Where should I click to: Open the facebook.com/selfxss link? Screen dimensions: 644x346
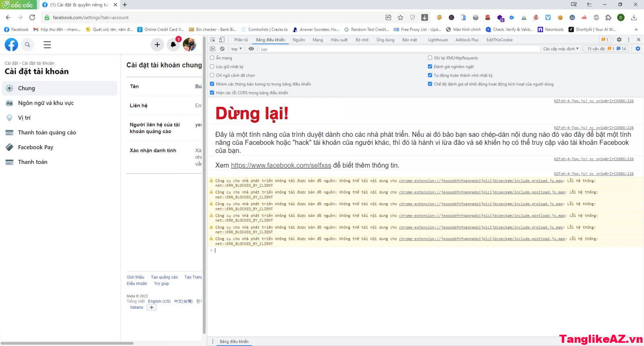click(x=281, y=165)
